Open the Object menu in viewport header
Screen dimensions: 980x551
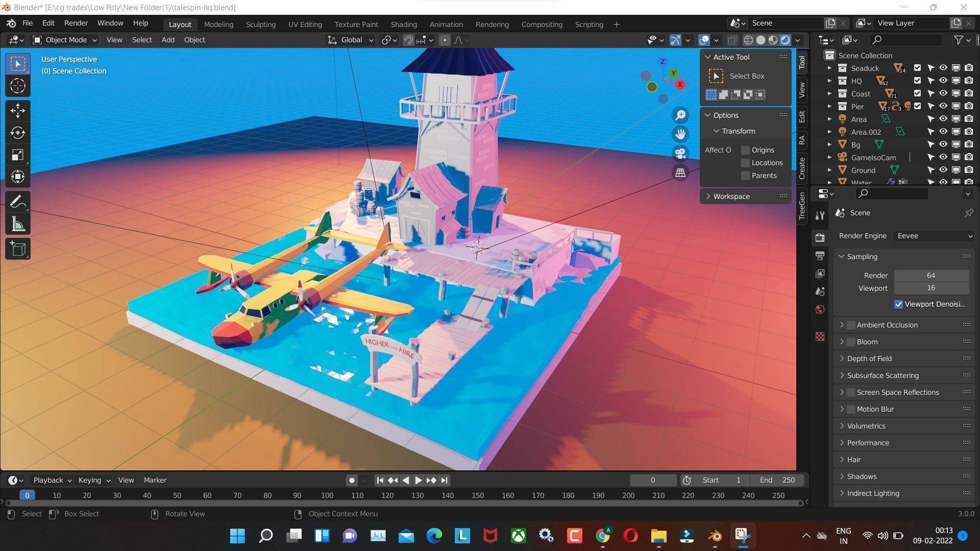(194, 40)
